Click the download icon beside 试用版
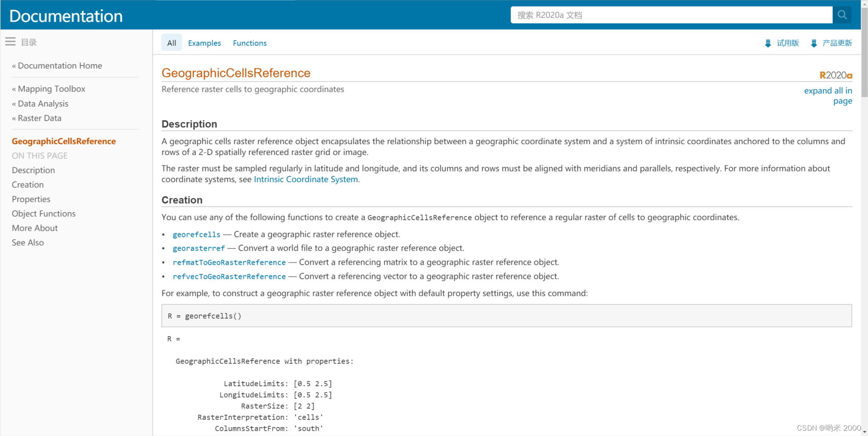This screenshot has width=868, height=436. coord(768,43)
